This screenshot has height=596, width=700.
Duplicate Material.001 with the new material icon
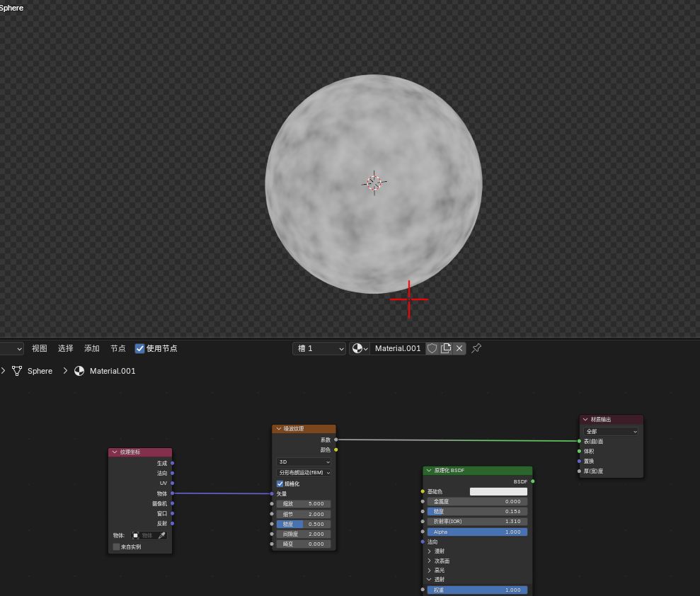pos(446,348)
